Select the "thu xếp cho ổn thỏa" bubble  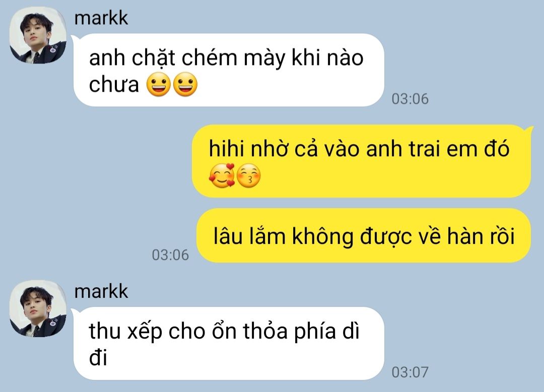229,344
